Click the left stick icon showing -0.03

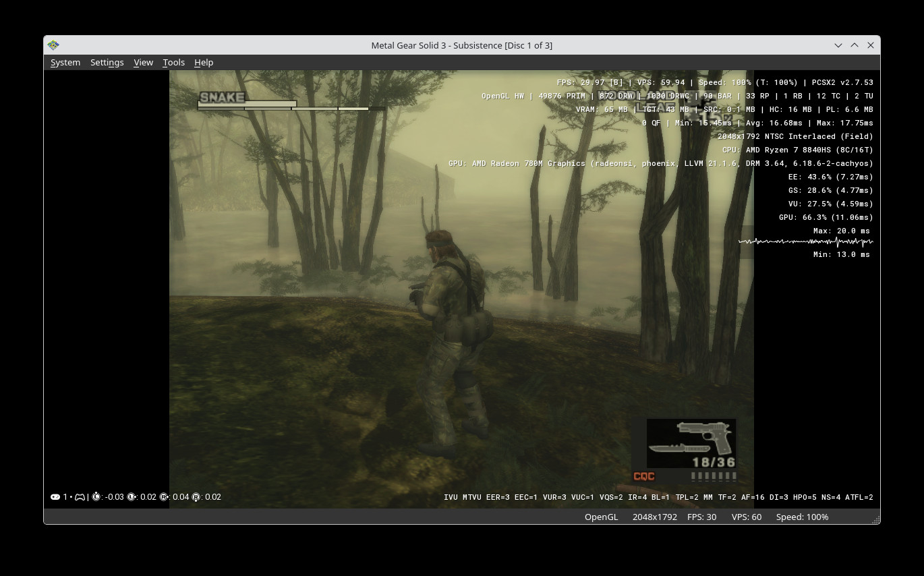coord(96,497)
